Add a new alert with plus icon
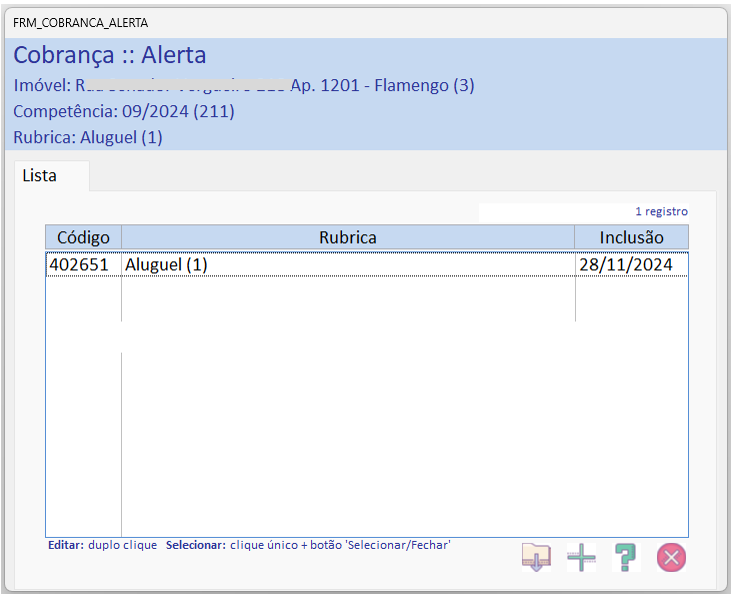This screenshot has height=594, width=732. pyautogui.click(x=581, y=557)
